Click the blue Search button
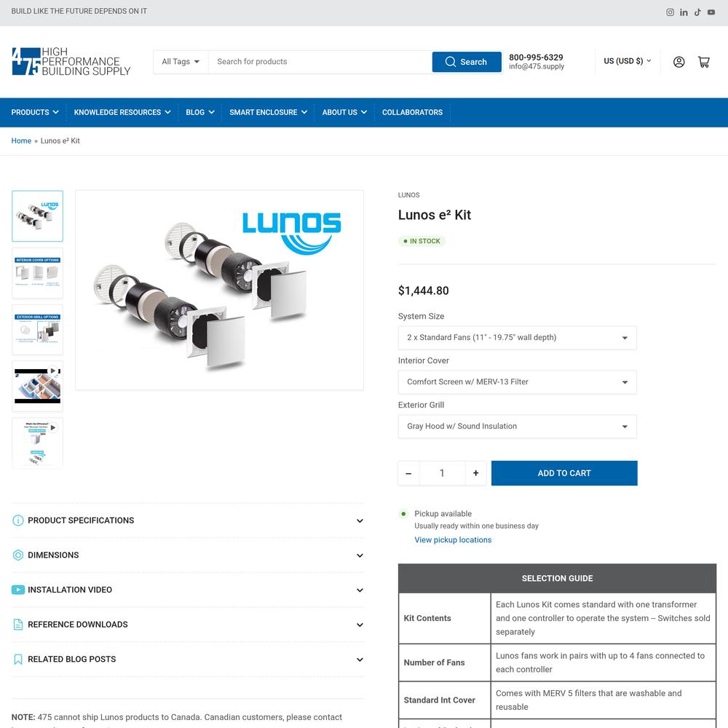Screen dimensions: 728x728 (467, 62)
